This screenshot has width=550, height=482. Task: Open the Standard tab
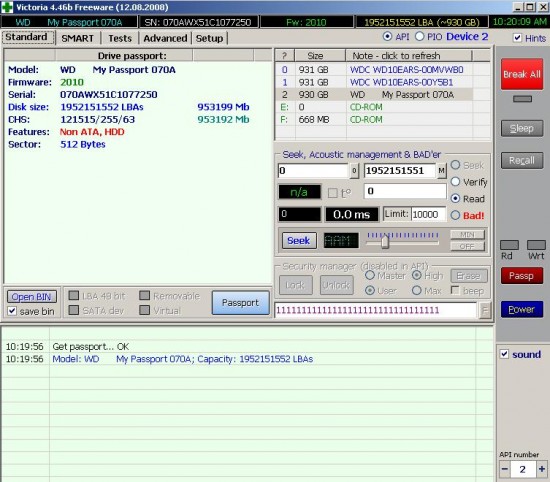point(27,37)
